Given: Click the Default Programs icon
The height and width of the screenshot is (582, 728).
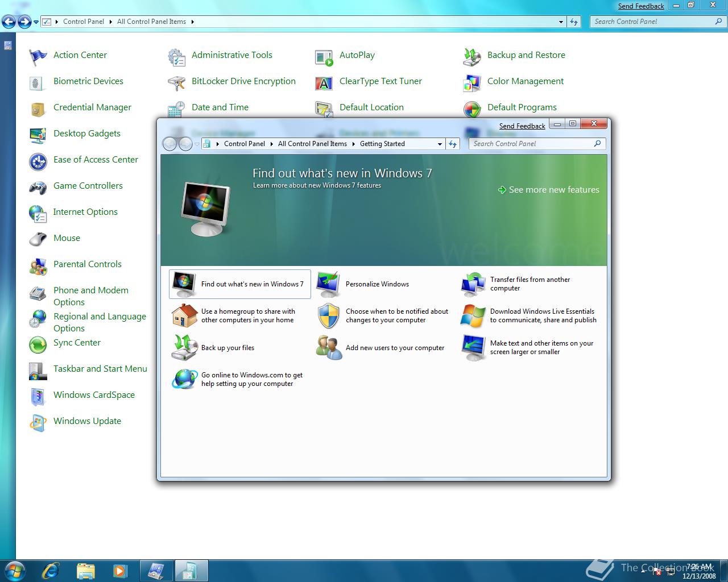Looking at the screenshot, I should coord(472,109).
